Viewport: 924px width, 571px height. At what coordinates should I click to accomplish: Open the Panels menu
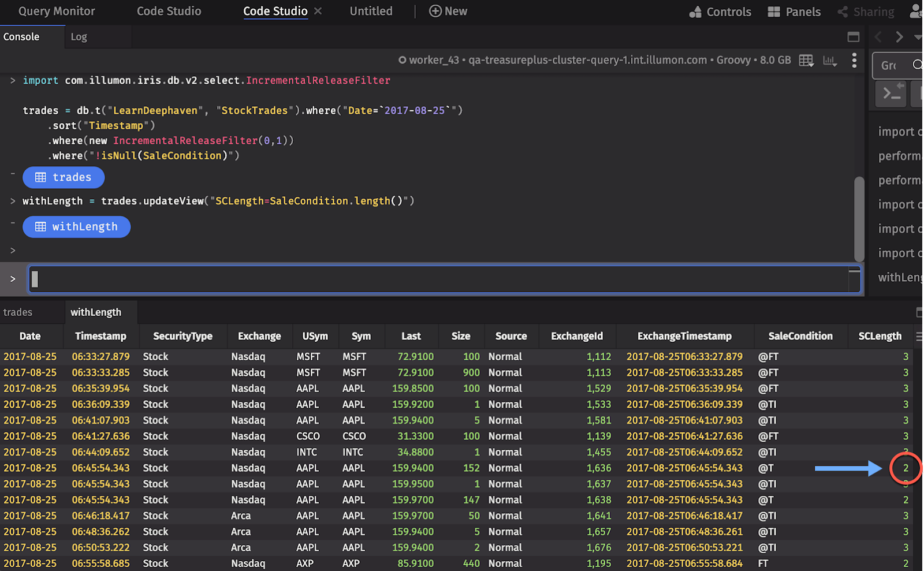[x=794, y=12]
